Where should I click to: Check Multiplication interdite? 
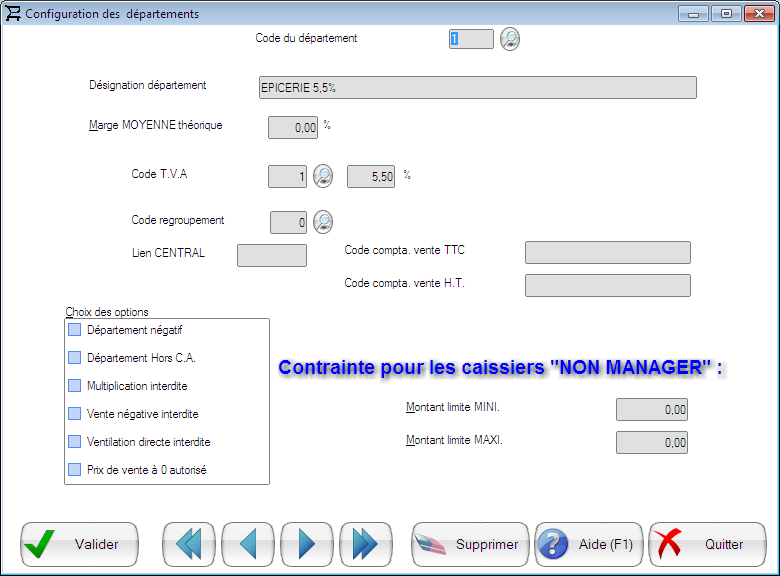74,385
